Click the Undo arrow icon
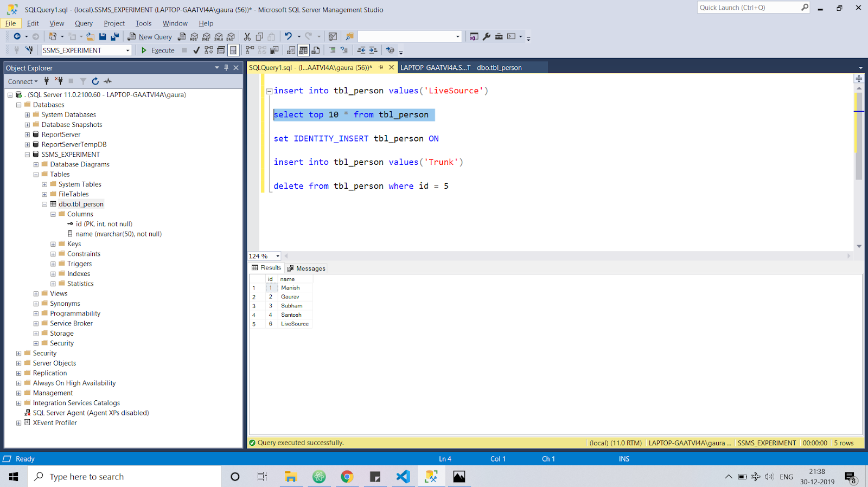The width and height of the screenshot is (868, 487). coord(288,36)
